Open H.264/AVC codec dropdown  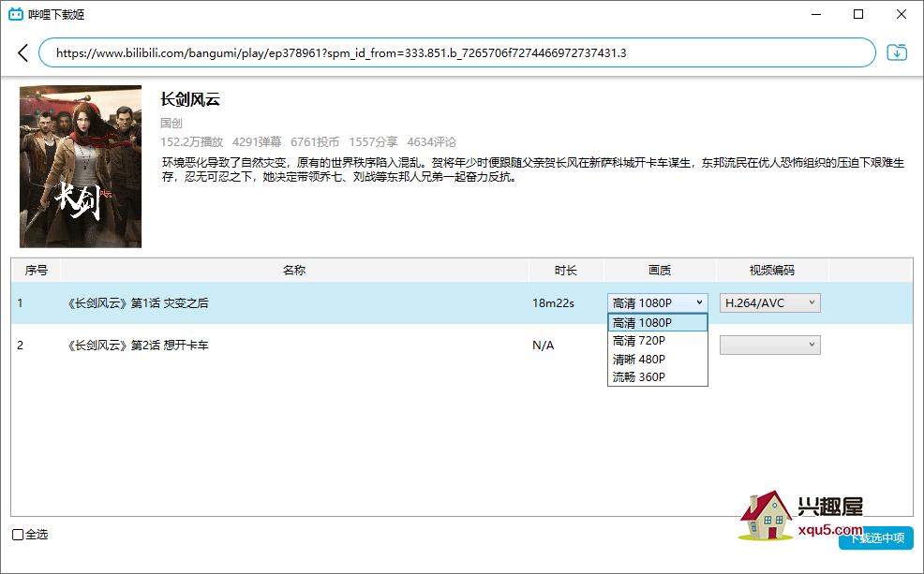point(770,303)
